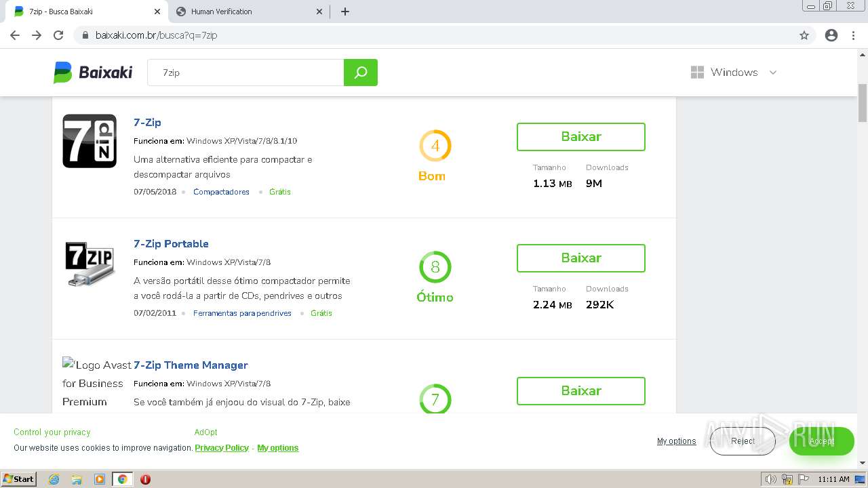Click Grátis label under 7-Zip
The width and height of the screenshot is (868, 488).
(x=280, y=192)
